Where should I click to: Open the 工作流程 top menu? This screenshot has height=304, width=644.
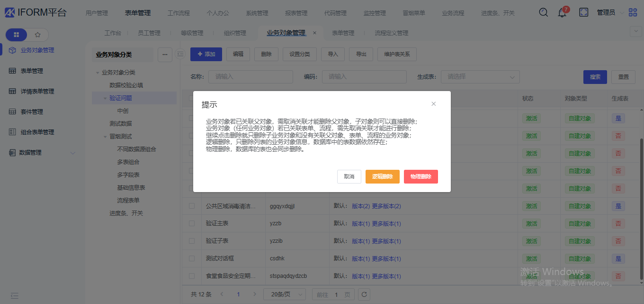(179, 13)
